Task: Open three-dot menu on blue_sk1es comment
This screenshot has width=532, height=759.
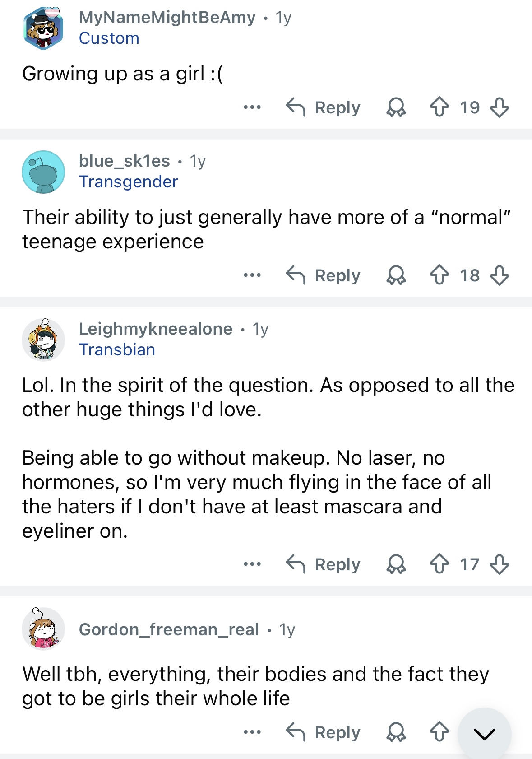Action: [252, 275]
